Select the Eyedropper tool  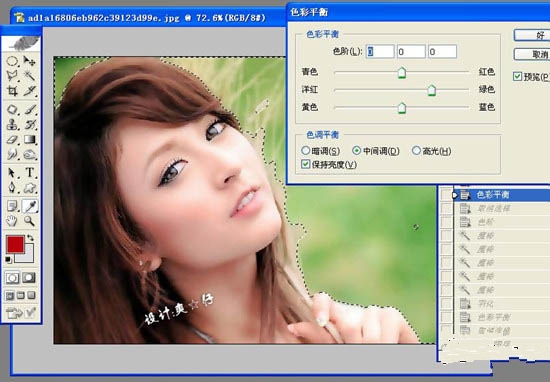click(x=29, y=206)
